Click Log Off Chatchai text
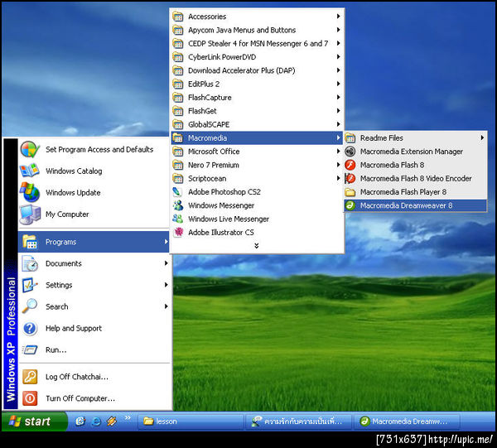Viewport: 497px width, 448px height. (77, 377)
